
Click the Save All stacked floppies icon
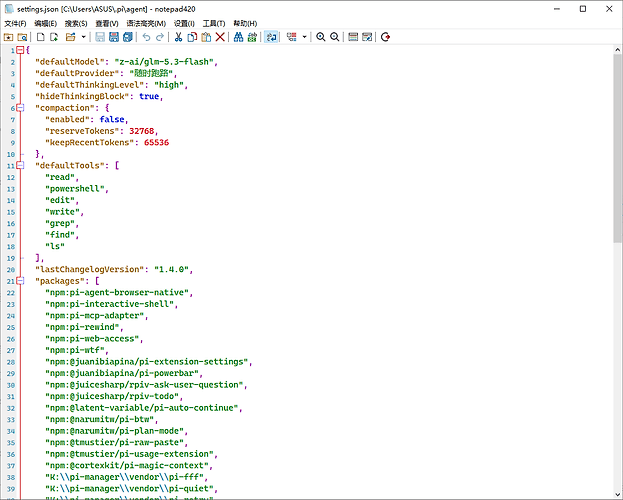[128, 37]
